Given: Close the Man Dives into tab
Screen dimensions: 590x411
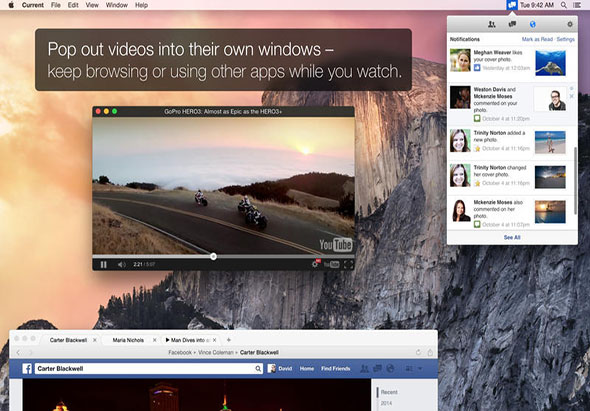Looking at the screenshot, I should 214,340.
